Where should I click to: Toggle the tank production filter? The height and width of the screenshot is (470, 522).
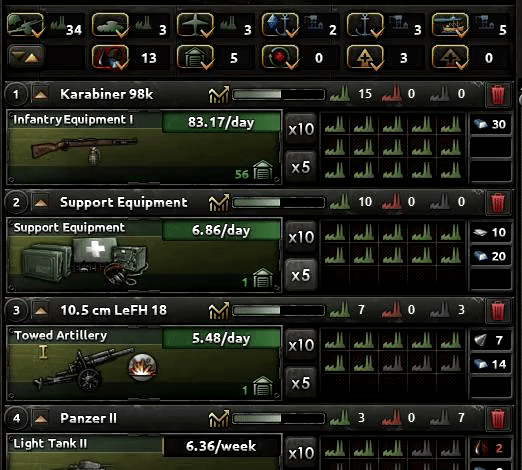(110, 25)
